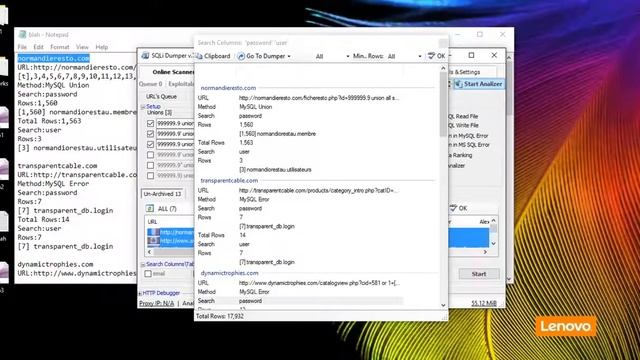Toggle first checked union checkbox 999999.9
This screenshot has height=360, width=640.
coord(150,123)
